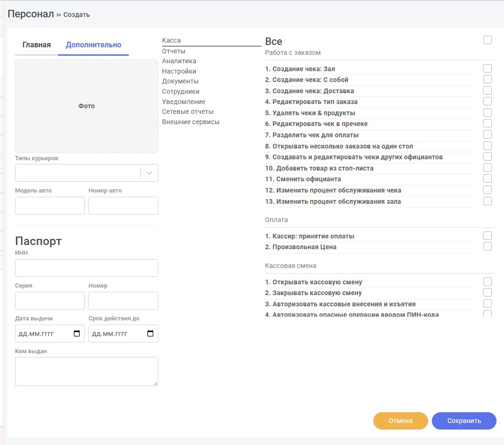Focus the Модель авто field
The height and width of the screenshot is (445, 504).
point(50,206)
